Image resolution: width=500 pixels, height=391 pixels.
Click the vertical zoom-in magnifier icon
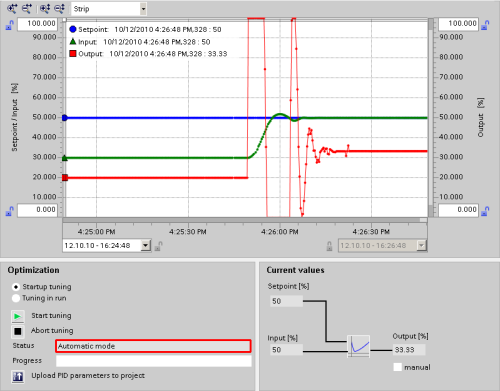click(45, 9)
